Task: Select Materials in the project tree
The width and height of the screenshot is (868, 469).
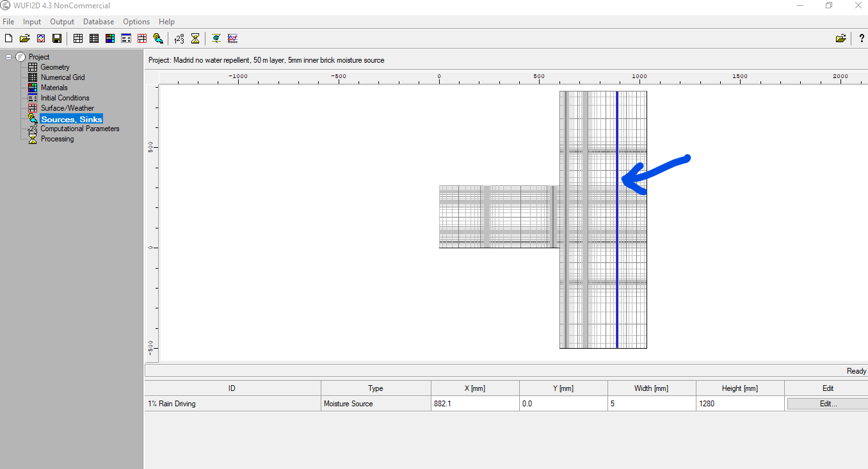Action: (x=54, y=88)
